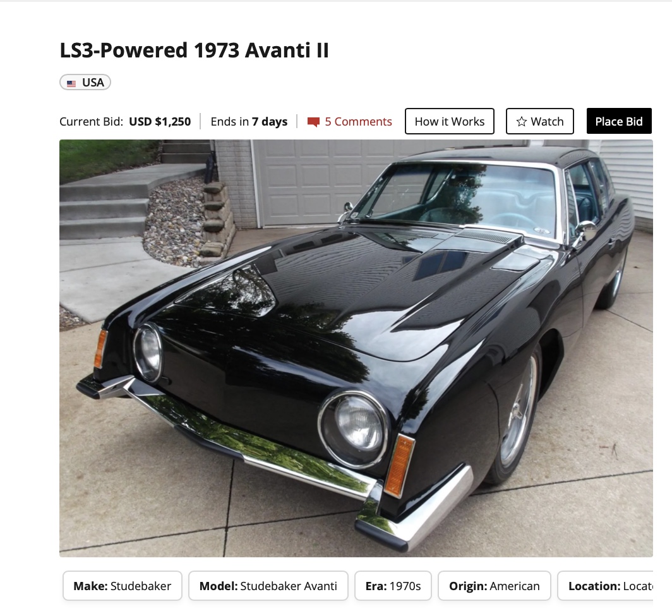
Task: Click the partially visible Location tag
Action: [x=605, y=586]
